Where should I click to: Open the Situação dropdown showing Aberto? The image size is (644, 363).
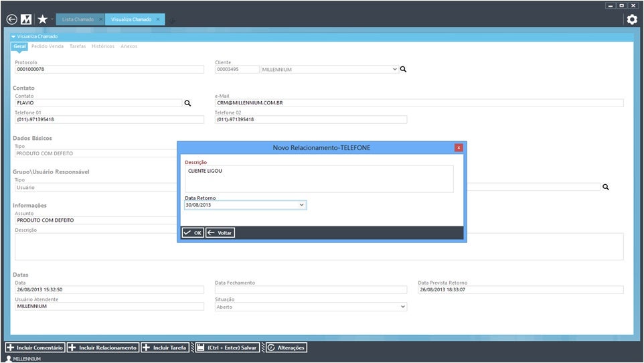pyautogui.click(x=402, y=306)
